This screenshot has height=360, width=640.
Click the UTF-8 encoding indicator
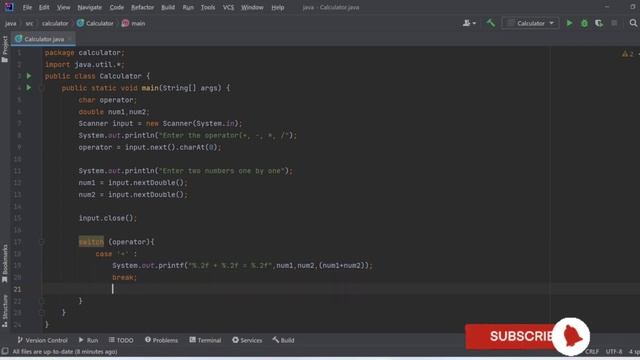click(614, 351)
